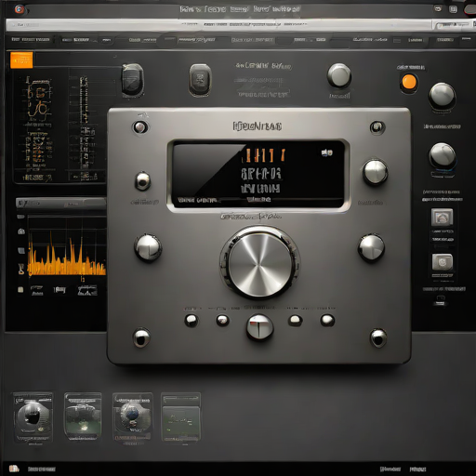Click the trophy-shaped icon beside the waveform graph
The width and height of the screenshot is (476, 476).
pyautogui.click(x=20, y=269)
